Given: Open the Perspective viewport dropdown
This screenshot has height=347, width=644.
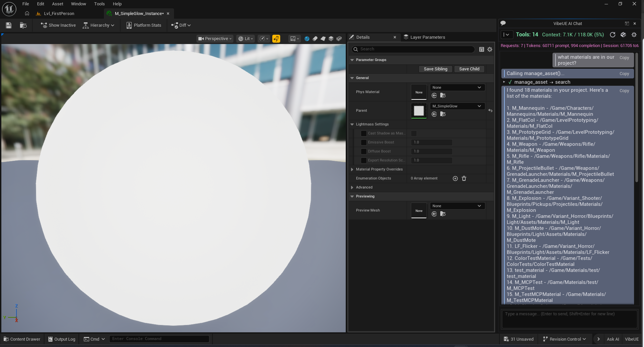Looking at the screenshot, I should (214, 39).
